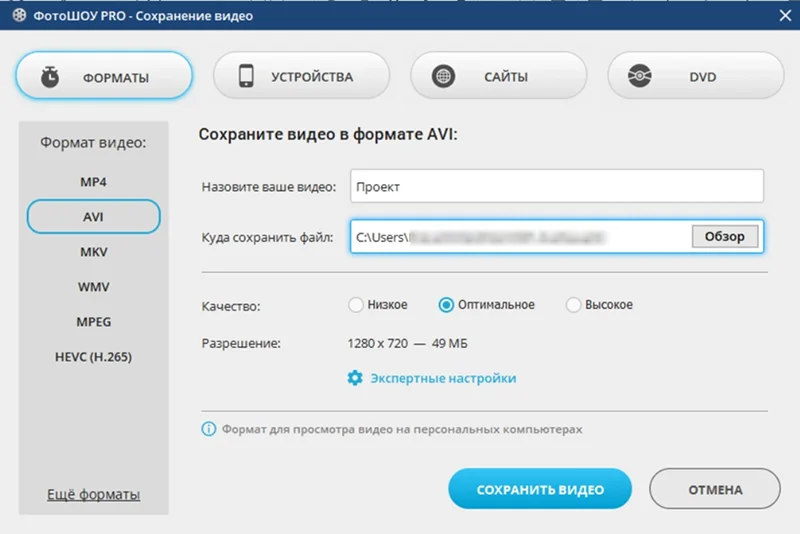Viewport: 800px width, 534px height.
Task: Click the smartphone icon on Устройства tab
Action: pos(246,77)
